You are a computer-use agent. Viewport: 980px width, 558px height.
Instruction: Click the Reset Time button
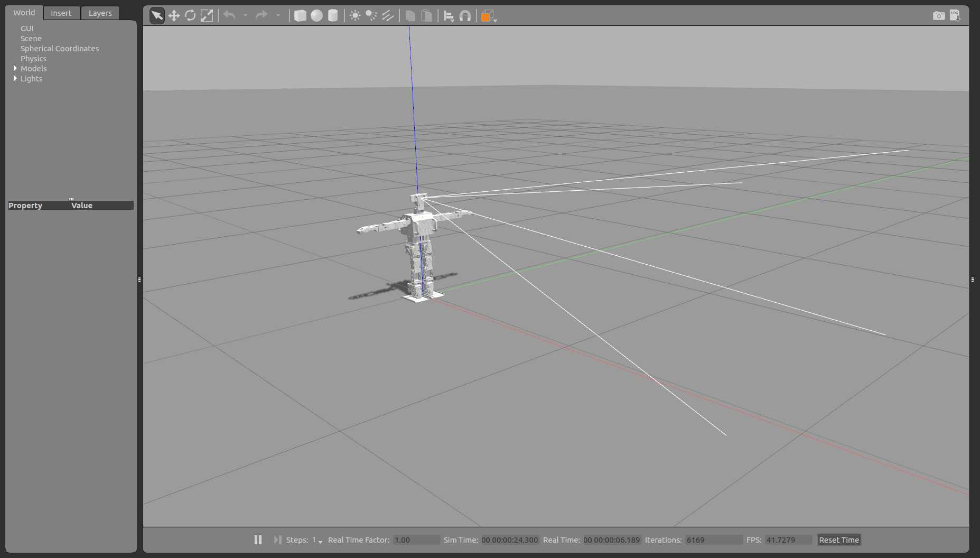[839, 540]
